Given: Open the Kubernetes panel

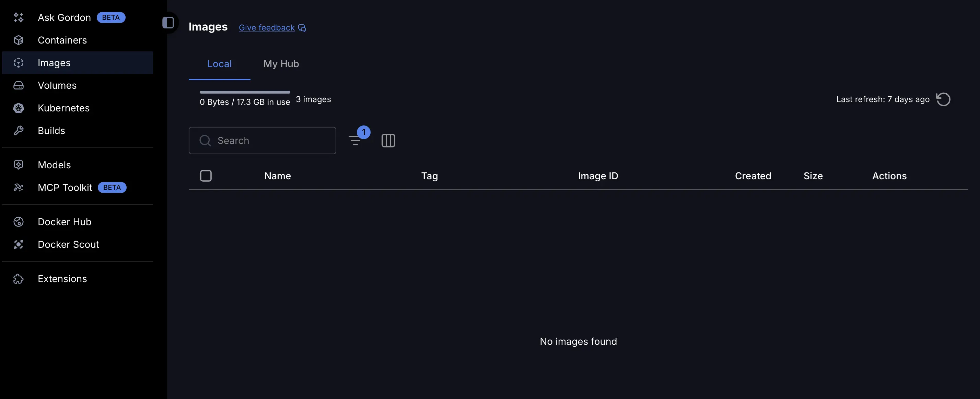Looking at the screenshot, I should point(64,108).
